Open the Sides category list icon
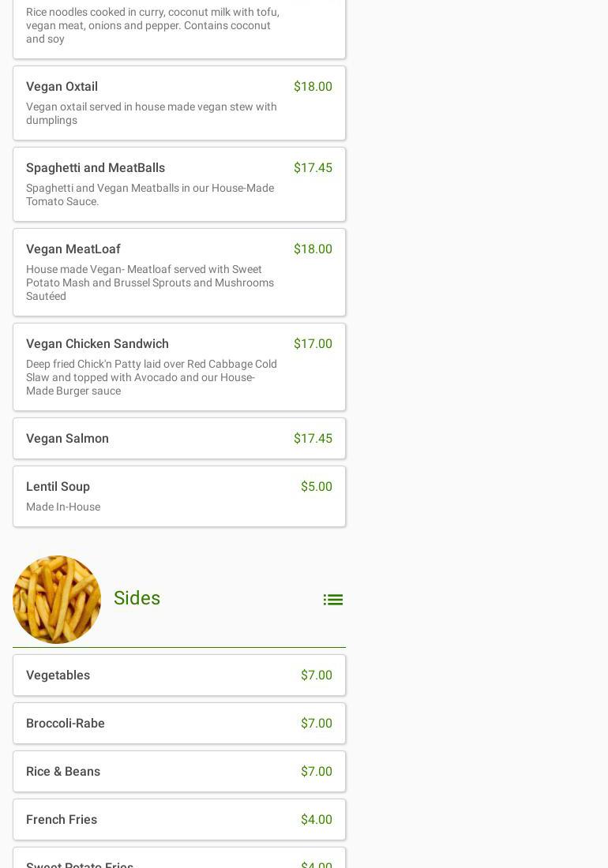Viewport: 608px width, 868px height. pos(332,600)
